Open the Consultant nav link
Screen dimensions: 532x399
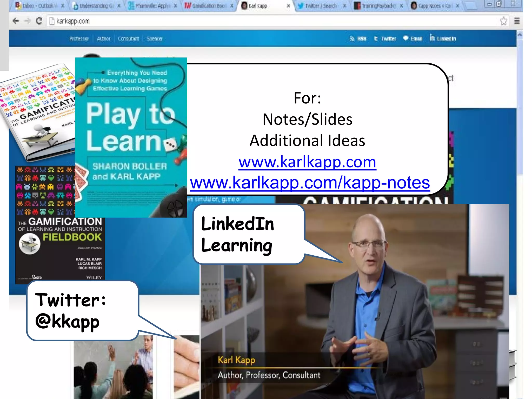[x=128, y=39]
